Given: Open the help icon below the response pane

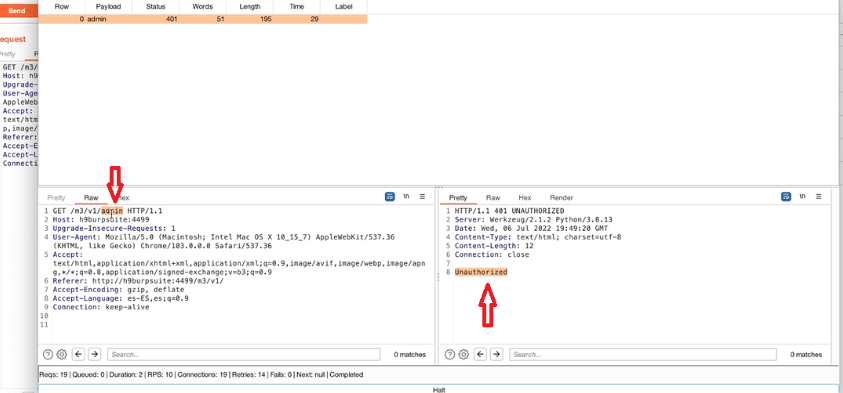Looking at the screenshot, I should pos(450,354).
